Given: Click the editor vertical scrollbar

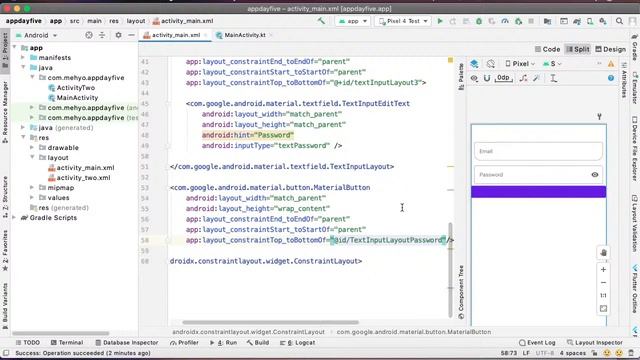Looking at the screenshot, I should click(x=450, y=269).
